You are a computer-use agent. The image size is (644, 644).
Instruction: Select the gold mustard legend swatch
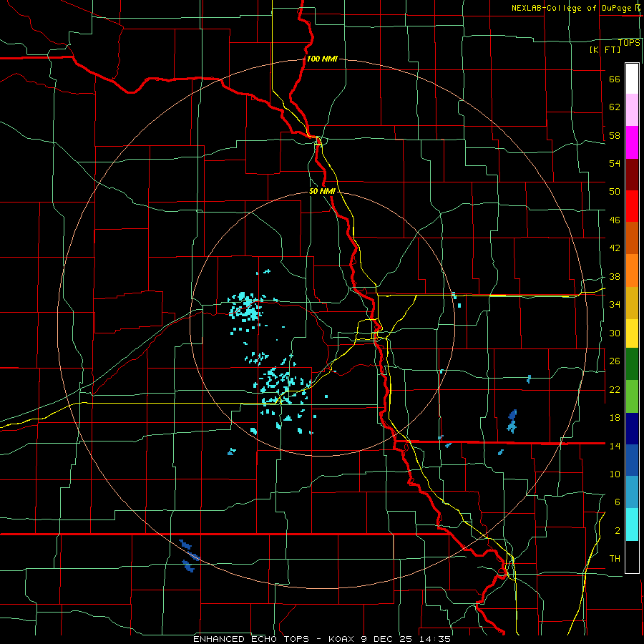(632, 303)
